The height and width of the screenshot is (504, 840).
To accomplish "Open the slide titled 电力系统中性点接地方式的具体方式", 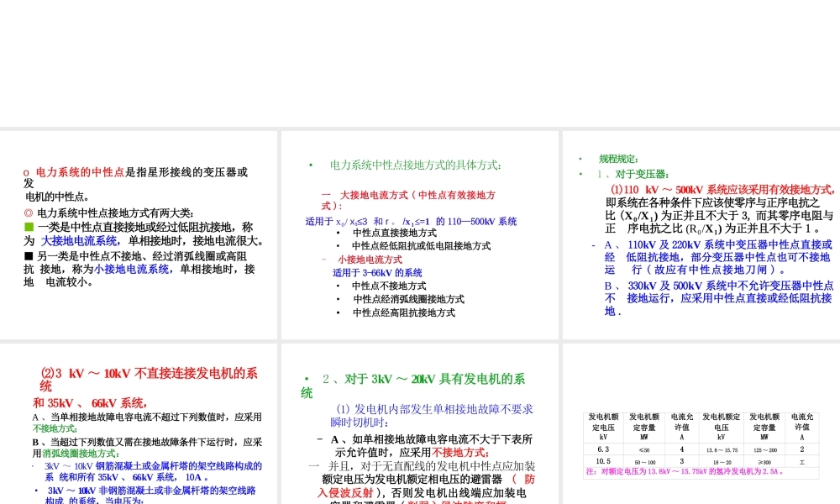I will [x=419, y=234].
